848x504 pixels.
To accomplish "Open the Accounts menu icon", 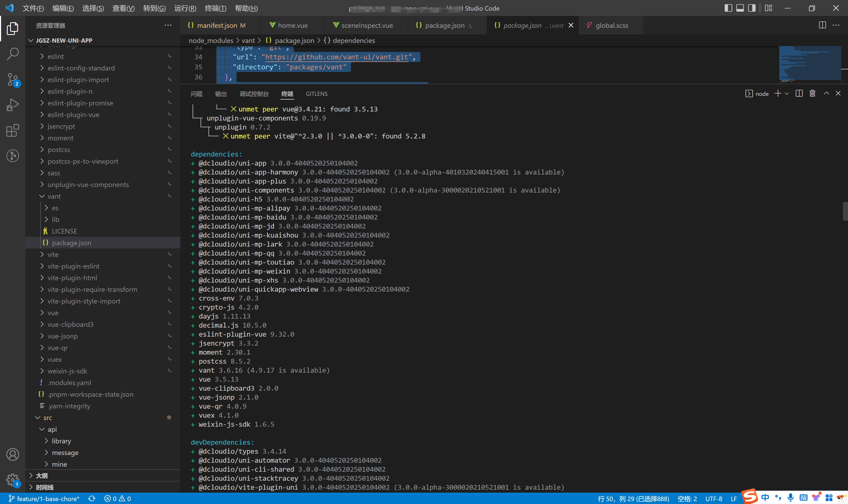I will pos(12,454).
